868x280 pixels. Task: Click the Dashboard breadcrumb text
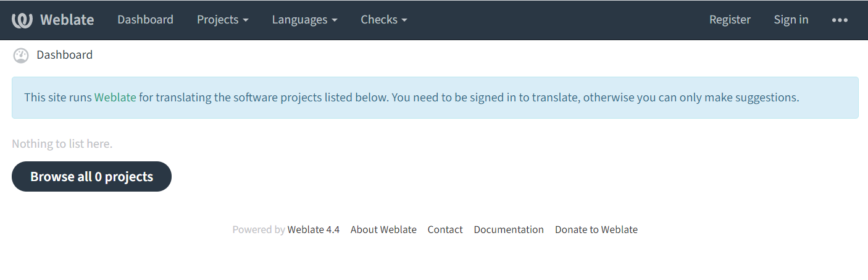(65, 55)
